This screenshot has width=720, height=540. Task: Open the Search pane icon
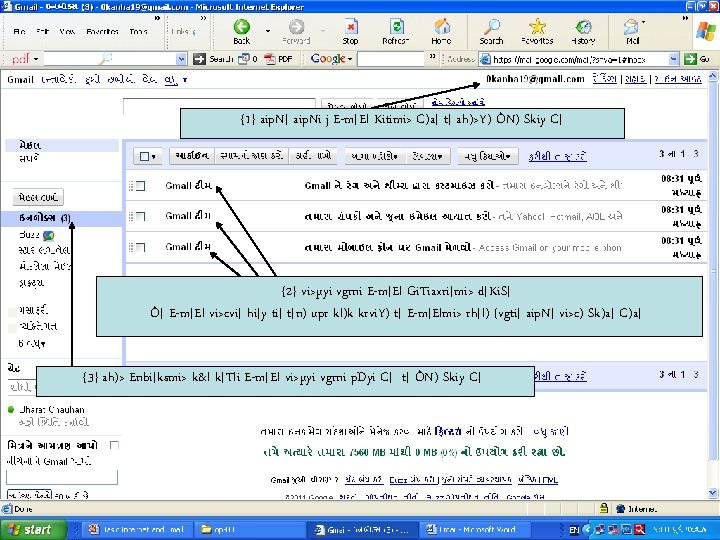[x=491, y=27]
